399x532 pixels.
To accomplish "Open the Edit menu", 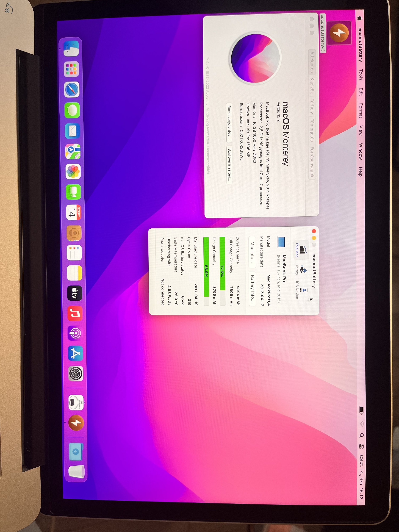I will [x=361, y=92].
